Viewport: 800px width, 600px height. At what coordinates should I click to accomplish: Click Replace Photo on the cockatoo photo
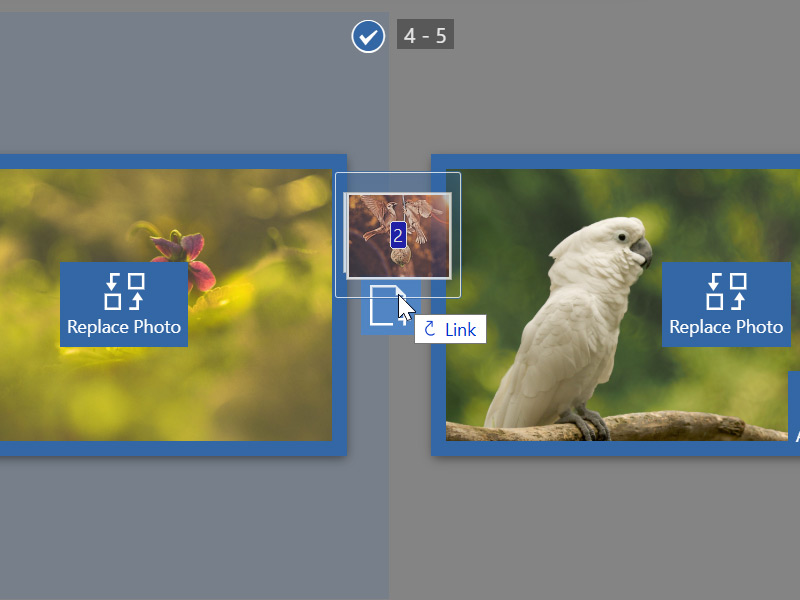[x=726, y=305]
